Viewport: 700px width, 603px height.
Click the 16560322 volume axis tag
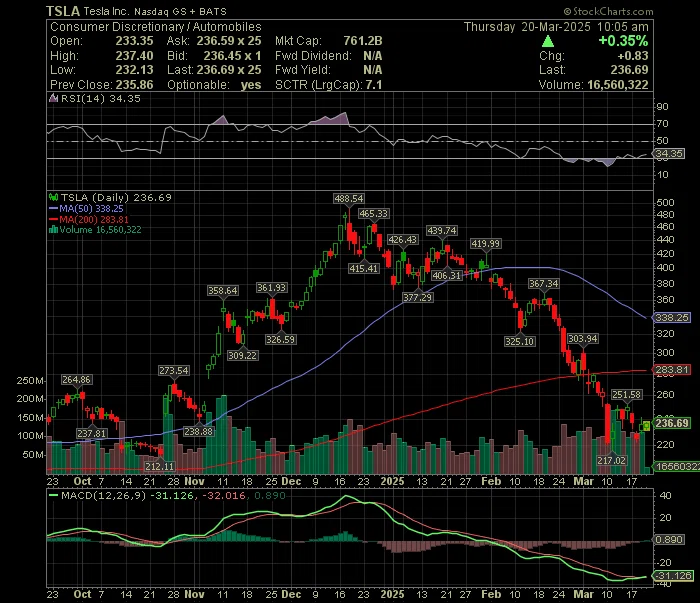pyautogui.click(x=676, y=467)
